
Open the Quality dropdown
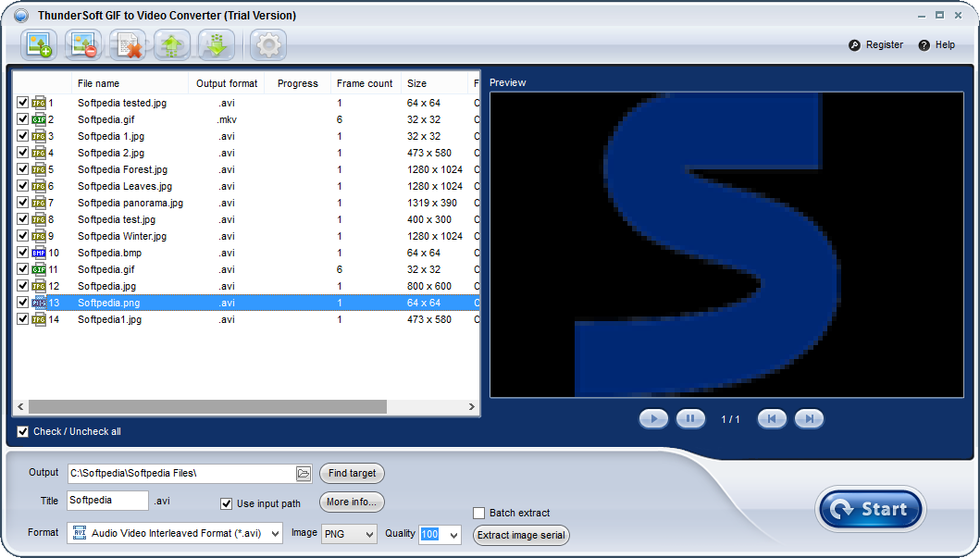click(453, 535)
